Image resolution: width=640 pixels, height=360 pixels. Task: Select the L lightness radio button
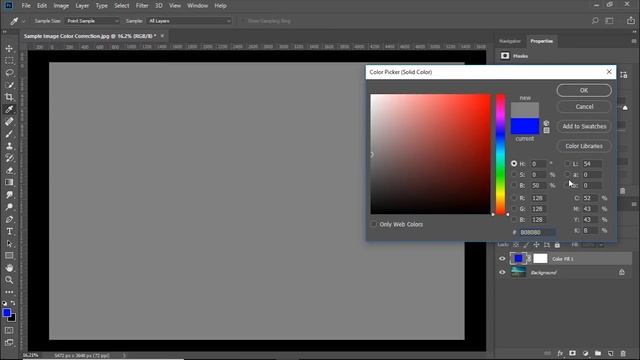coord(567,163)
